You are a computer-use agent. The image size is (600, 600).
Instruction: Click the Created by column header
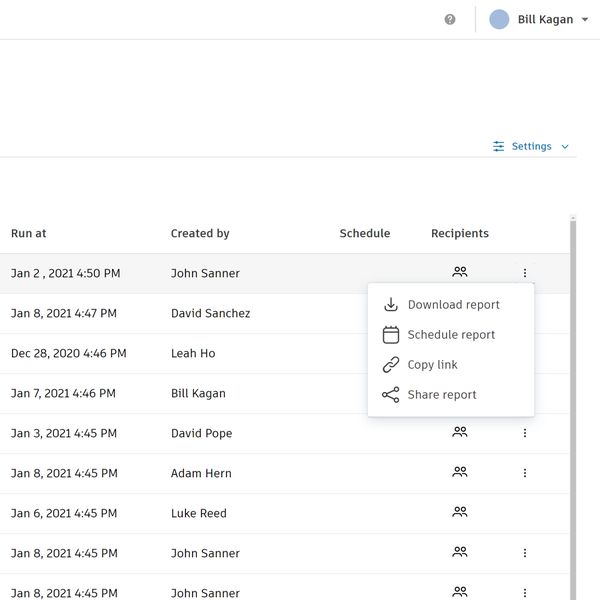[x=200, y=233]
